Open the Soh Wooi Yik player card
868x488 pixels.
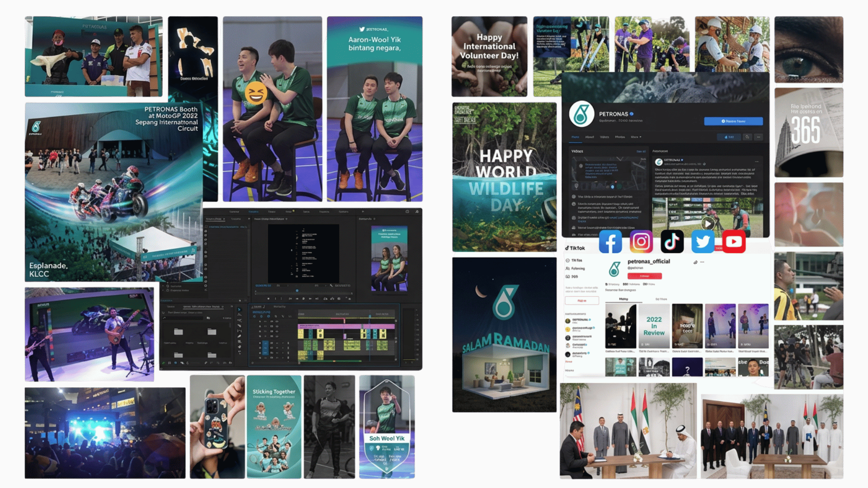coord(387,427)
